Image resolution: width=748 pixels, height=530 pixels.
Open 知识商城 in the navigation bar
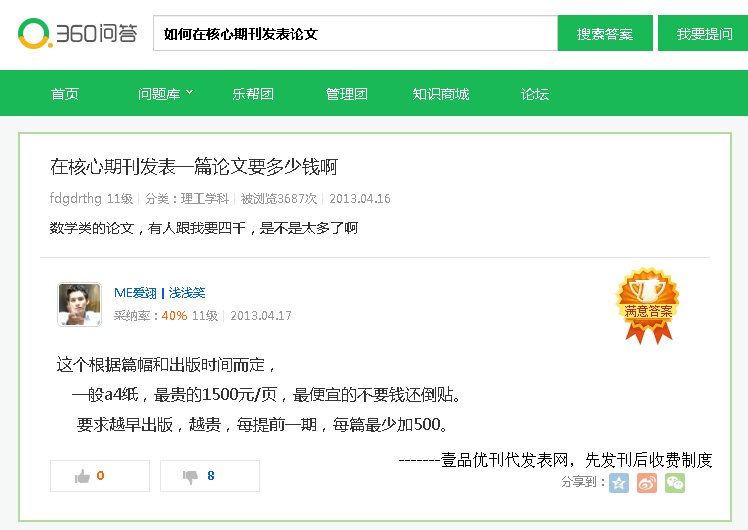point(441,94)
